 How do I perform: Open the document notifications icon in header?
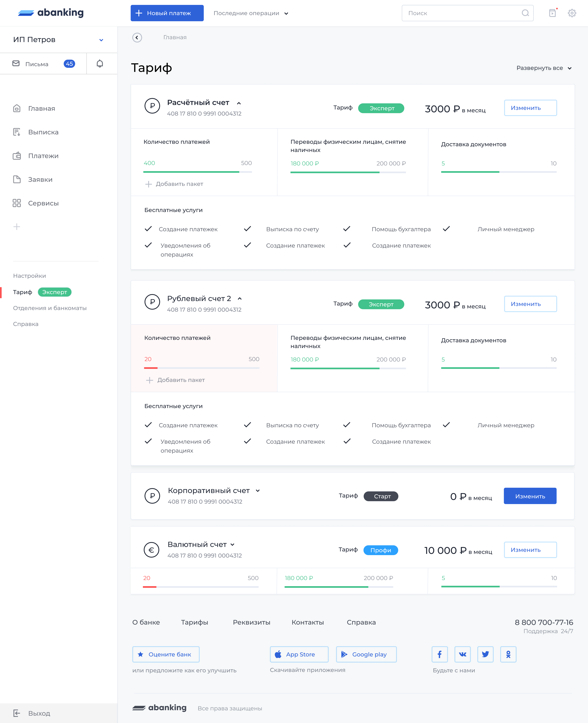553,13
